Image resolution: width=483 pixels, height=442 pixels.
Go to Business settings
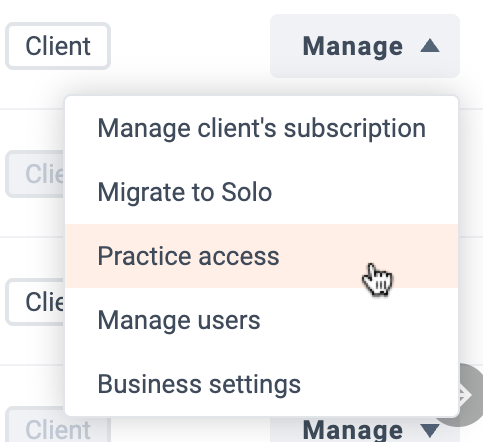[x=262, y=384]
